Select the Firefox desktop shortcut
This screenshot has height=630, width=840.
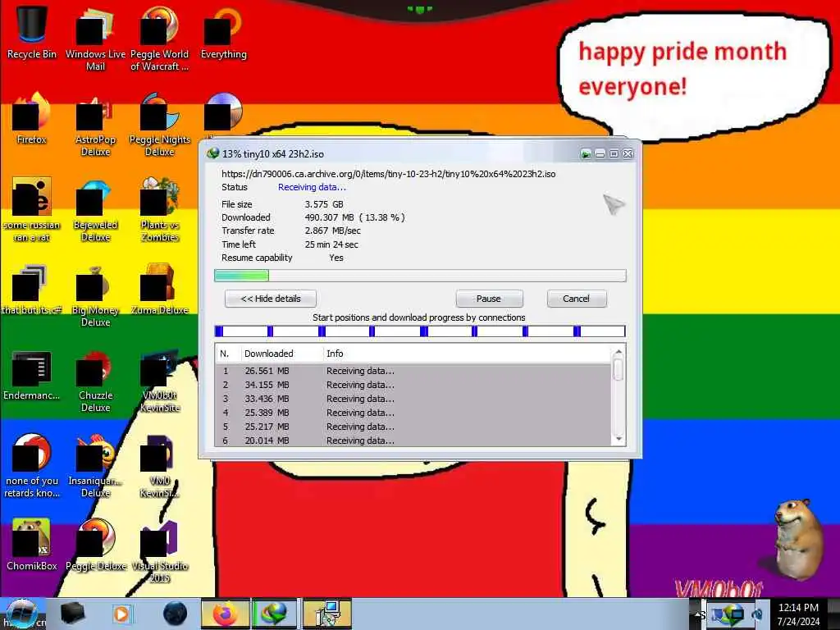pos(32,119)
